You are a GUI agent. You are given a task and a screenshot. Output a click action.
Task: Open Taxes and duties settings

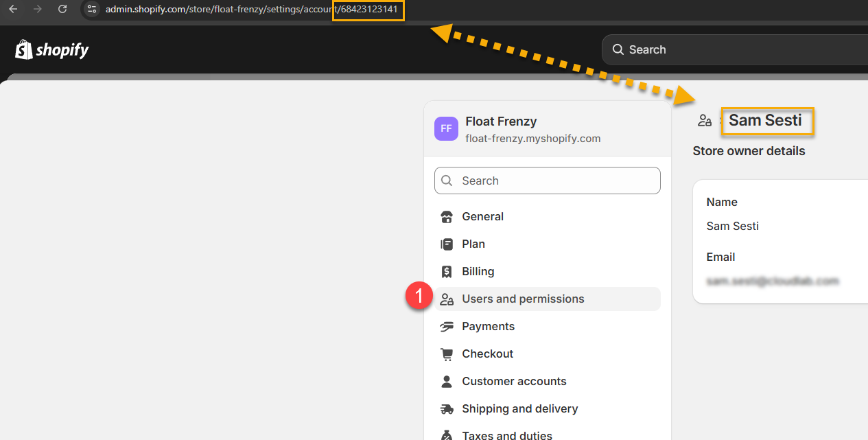point(506,435)
